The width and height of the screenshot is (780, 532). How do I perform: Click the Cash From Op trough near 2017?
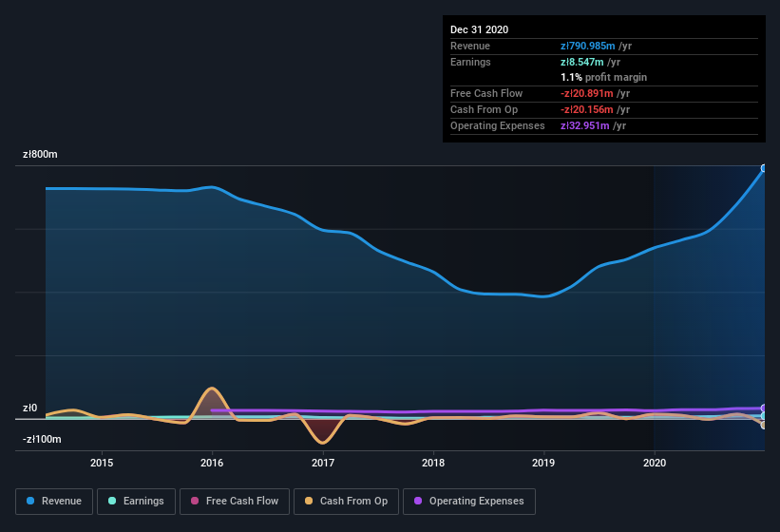[x=323, y=442]
